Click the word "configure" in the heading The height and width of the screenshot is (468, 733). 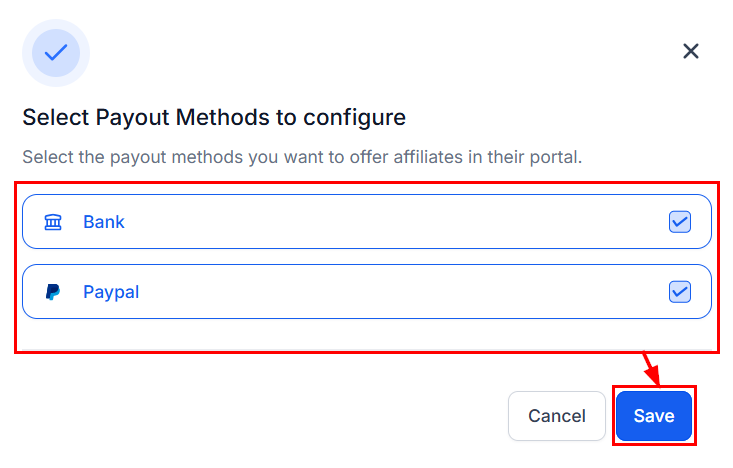[x=356, y=117]
